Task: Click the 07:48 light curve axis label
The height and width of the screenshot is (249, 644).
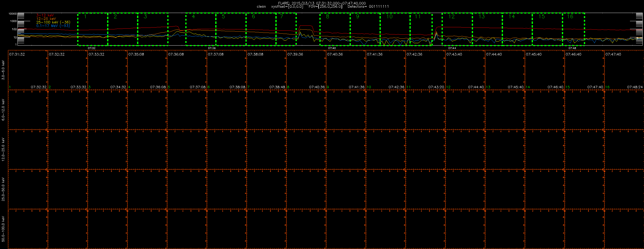Action: pyautogui.click(x=572, y=48)
